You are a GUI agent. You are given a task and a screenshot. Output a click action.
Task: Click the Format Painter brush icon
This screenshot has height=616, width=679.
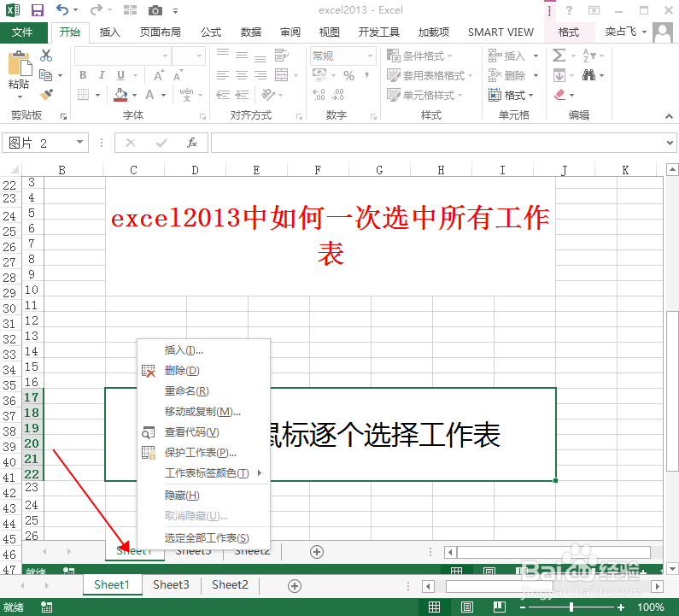coord(46,94)
